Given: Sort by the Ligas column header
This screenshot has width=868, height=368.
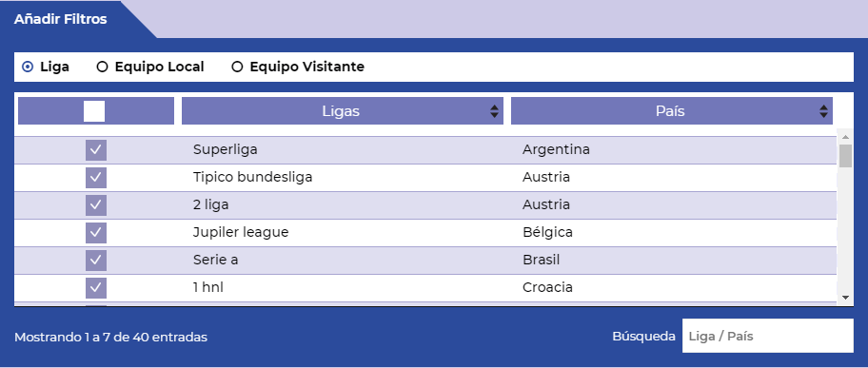Looking at the screenshot, I should (342, 111).
